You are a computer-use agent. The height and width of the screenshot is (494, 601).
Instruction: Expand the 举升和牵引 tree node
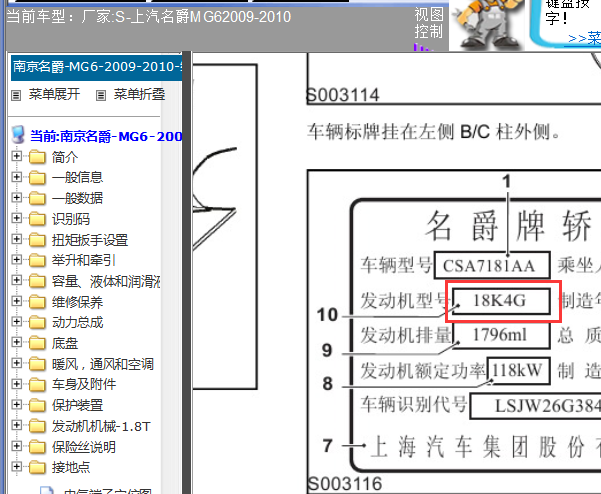tap(16, 259)
